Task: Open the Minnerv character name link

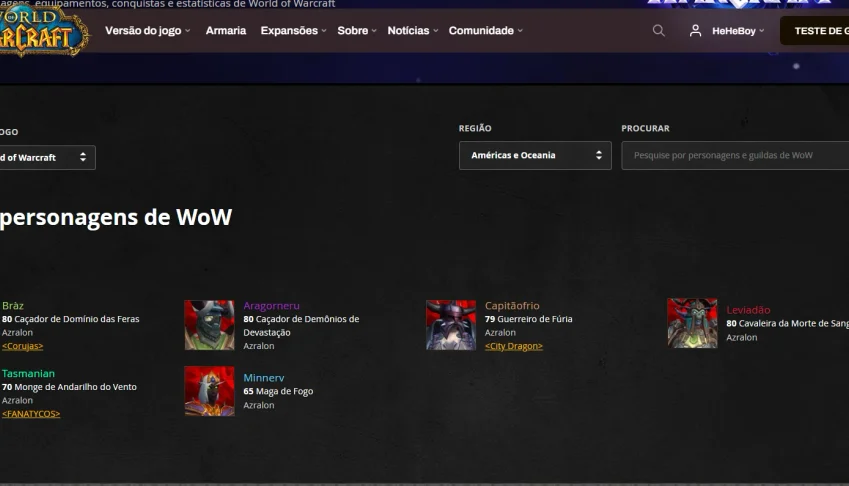Action: [264, 378]
